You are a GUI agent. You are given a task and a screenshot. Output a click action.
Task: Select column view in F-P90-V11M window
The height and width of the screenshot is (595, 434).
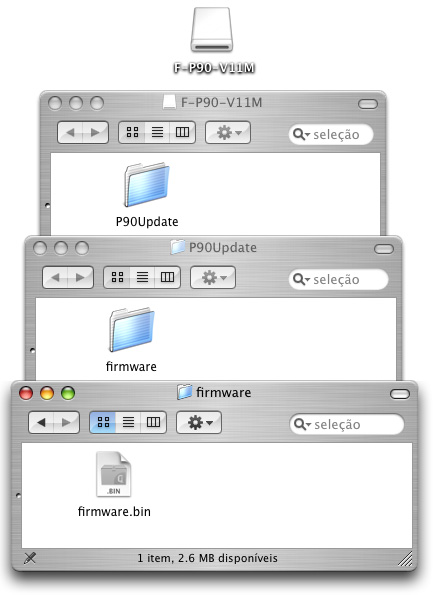[x=182, y=132]
